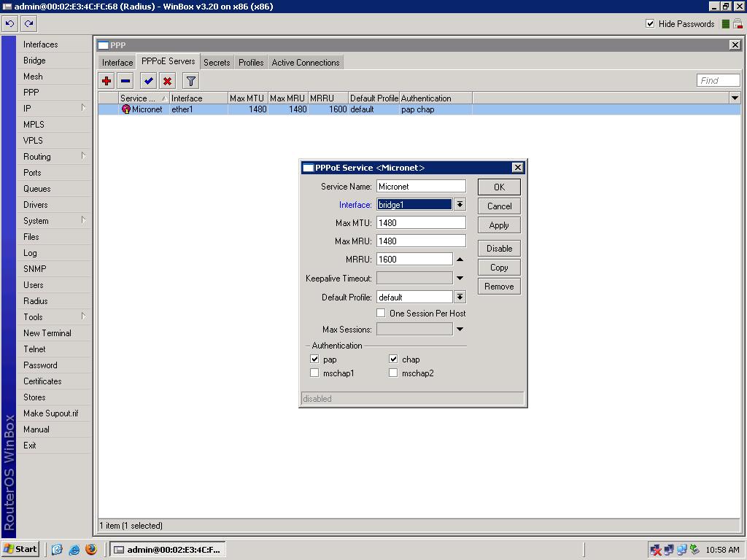Click Cancel in PPPoE Service dialog
Image resolution: width=747 pixels, height=560 pixels.
coord(499,206)
